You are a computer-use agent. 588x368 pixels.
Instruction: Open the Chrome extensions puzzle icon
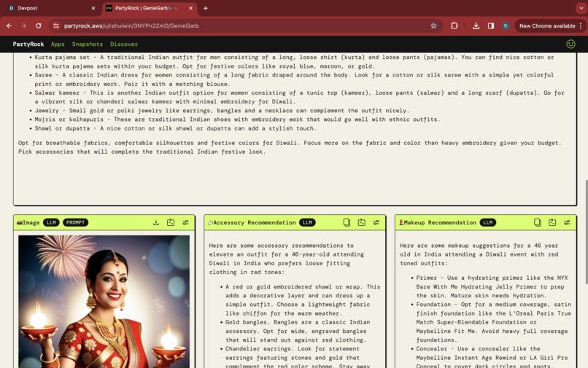point(454,26)
